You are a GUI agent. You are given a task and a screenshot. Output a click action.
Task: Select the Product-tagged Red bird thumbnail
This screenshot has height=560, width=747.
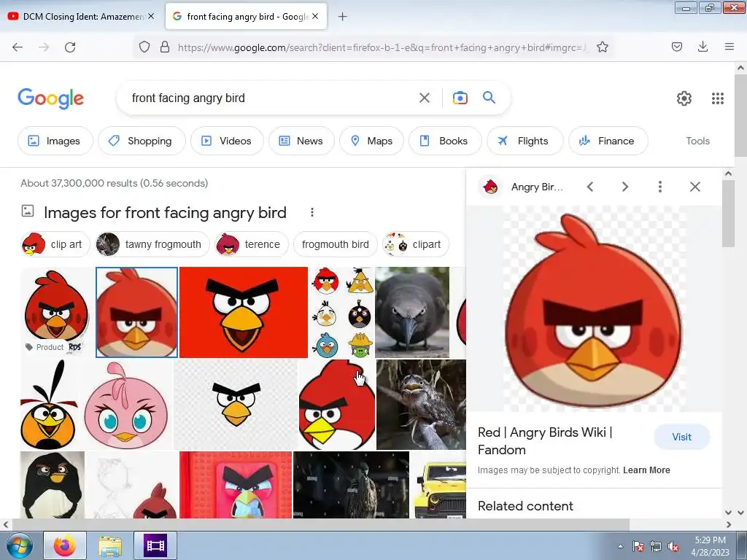pos(57,312)
